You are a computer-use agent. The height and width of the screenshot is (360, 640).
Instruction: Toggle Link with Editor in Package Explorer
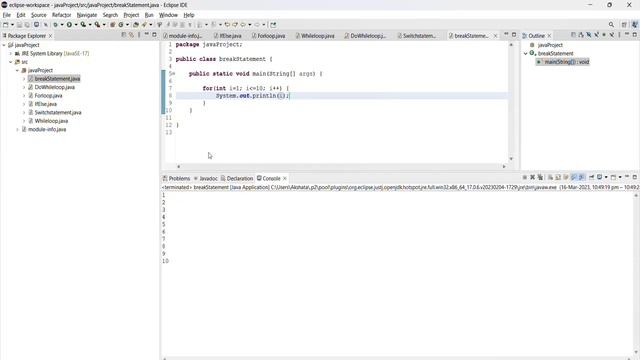point(131,35)
